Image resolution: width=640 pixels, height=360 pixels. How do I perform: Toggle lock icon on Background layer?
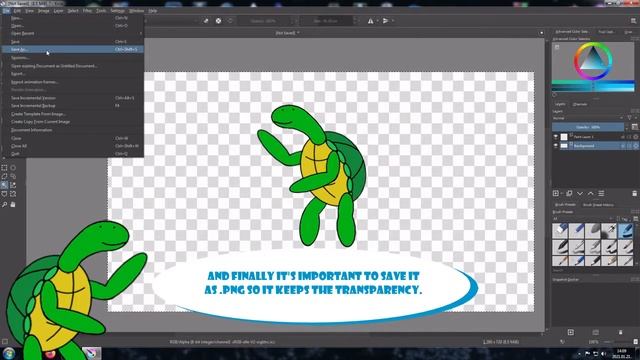(x=623, y=146)
